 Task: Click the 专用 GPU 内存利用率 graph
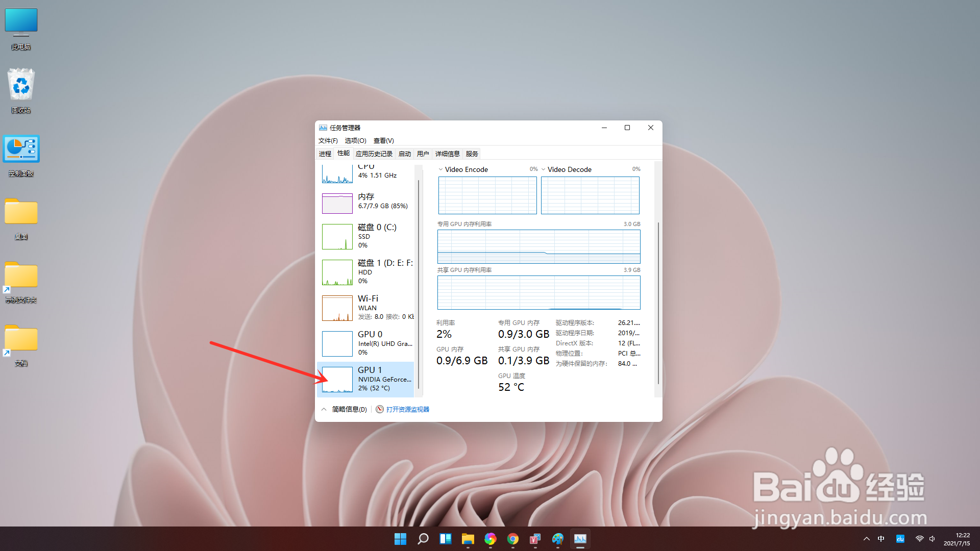coord(538,246)
